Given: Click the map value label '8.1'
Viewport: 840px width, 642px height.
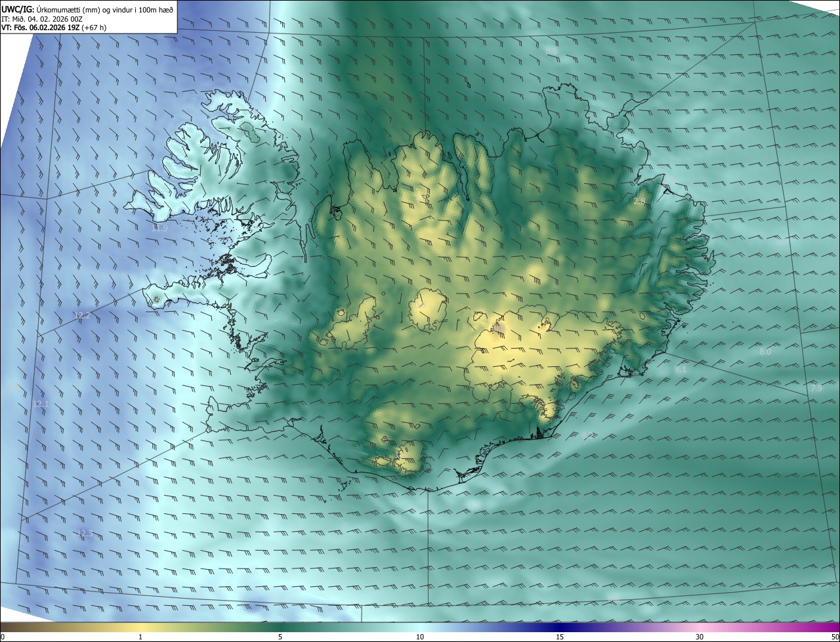Looking at the screenshot, I should pyautogui.click(x=681, y=370).
